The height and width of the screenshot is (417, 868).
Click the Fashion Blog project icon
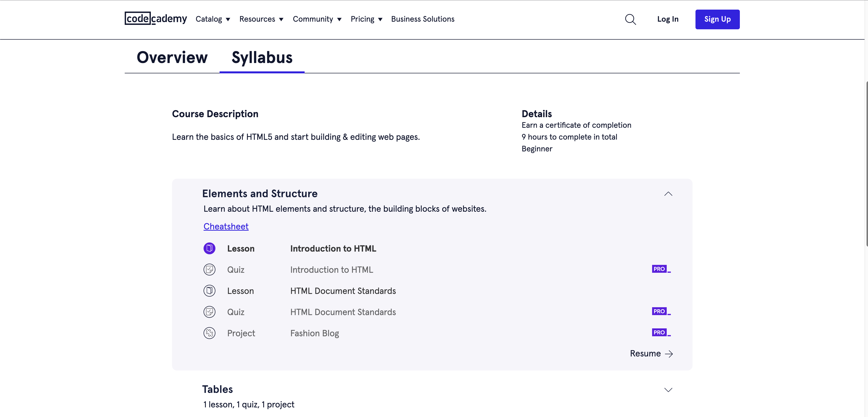pos(209,333)
